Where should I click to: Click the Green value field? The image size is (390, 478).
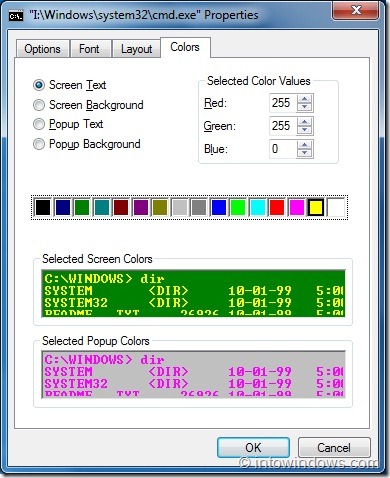pyautogui.click(x=282, y=126)
